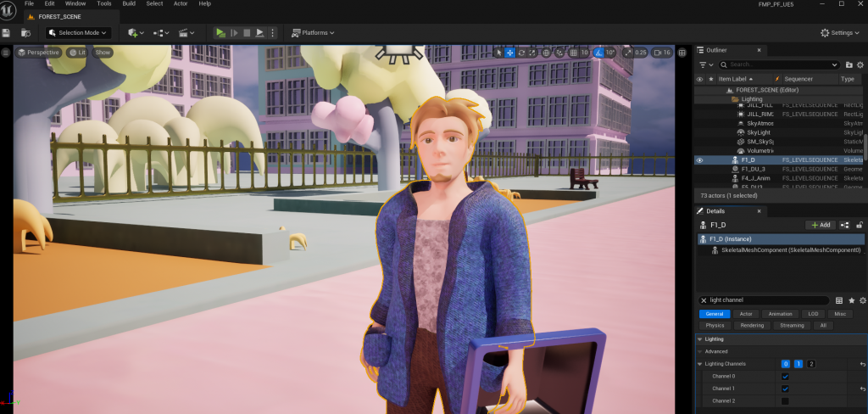Click the Lit view mode button
The width and height of the screenshot is (868, 414).
pyautogui.click(x=77, y=53)
